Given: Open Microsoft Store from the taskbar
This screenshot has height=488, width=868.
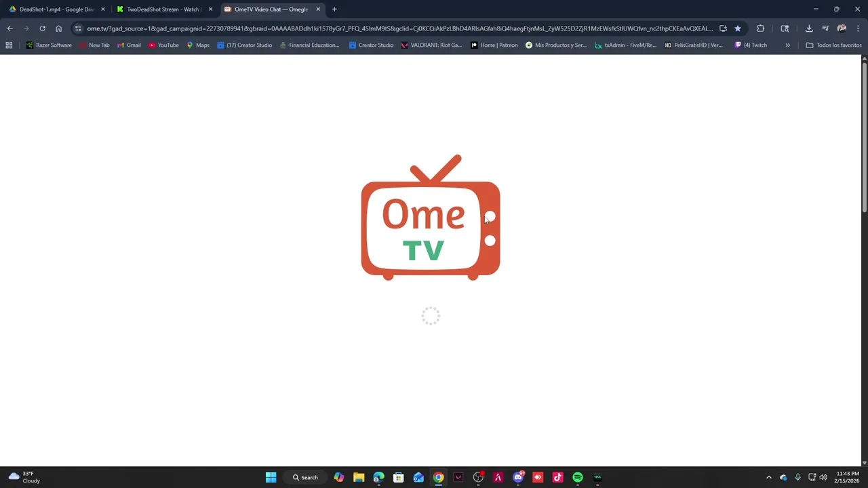Looking at the screenshot, I should pyautogui.click(x=399, y=478).
